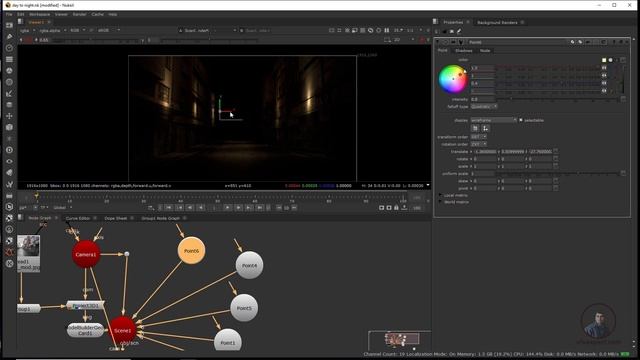The height and width of the screenshot is (360, 640).
Task: Toggle animation button for translate row
Action: [556, 151]
